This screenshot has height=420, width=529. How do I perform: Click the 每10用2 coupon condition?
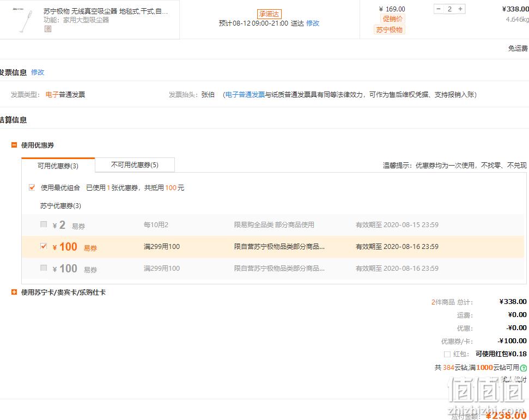156,224
